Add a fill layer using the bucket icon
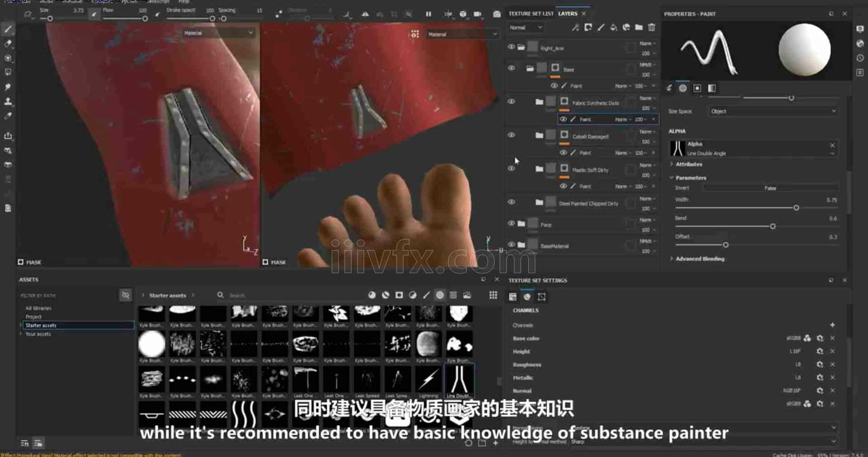The height and width of the screenshot is (457, 868). point(614,28)
